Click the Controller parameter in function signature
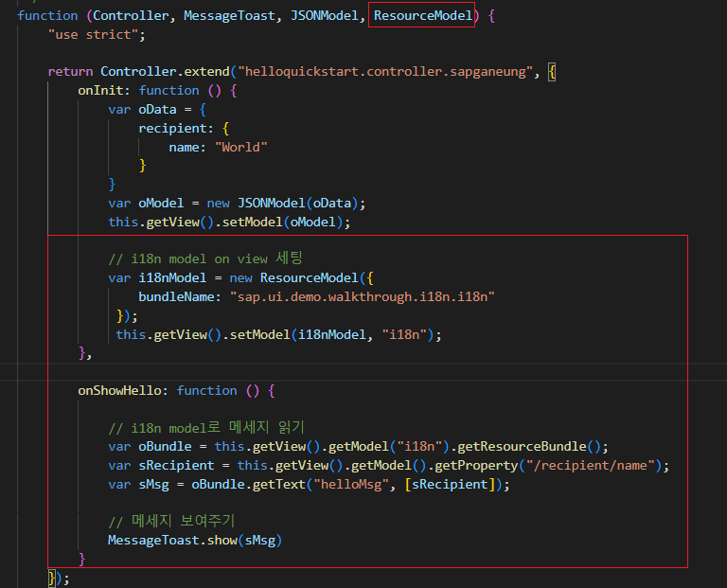This screenshot has height=588, width=727. (x=131, y=16)
